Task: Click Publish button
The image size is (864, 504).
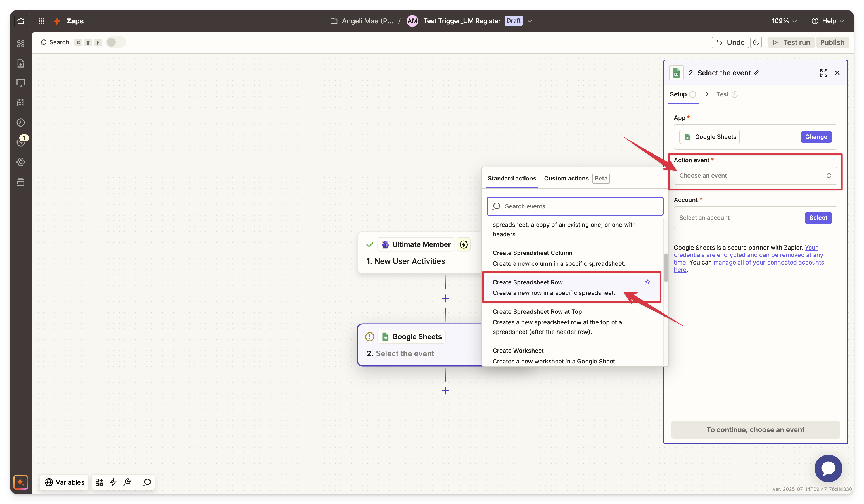Action: coord(832,43)
